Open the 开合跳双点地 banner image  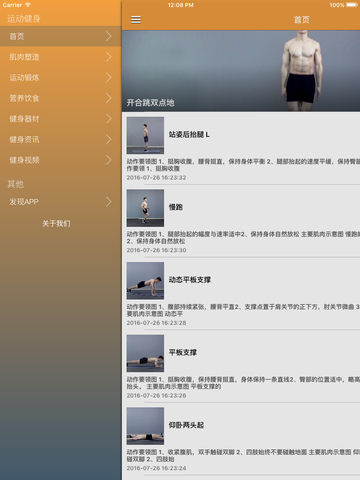point(241,71)
